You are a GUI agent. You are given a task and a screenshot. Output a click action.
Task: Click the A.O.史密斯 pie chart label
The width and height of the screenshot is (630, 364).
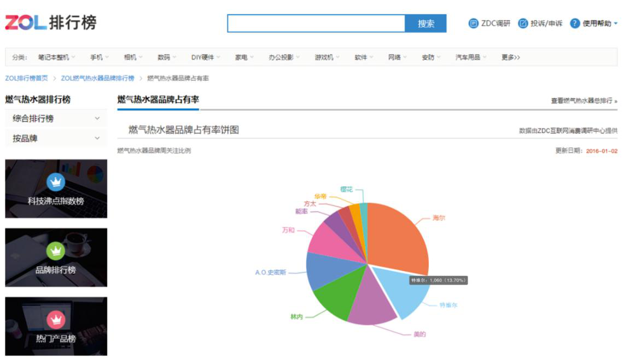[270, 272]
